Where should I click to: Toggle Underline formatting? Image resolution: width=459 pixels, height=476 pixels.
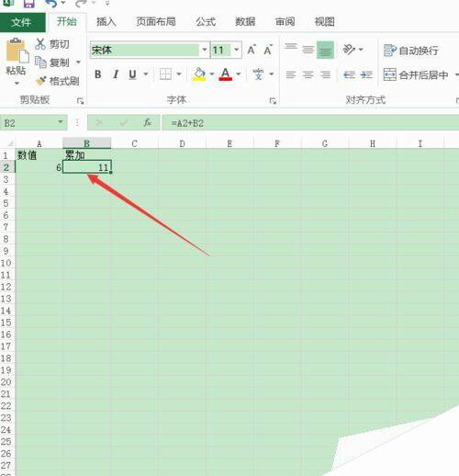[x=132, y=74]
